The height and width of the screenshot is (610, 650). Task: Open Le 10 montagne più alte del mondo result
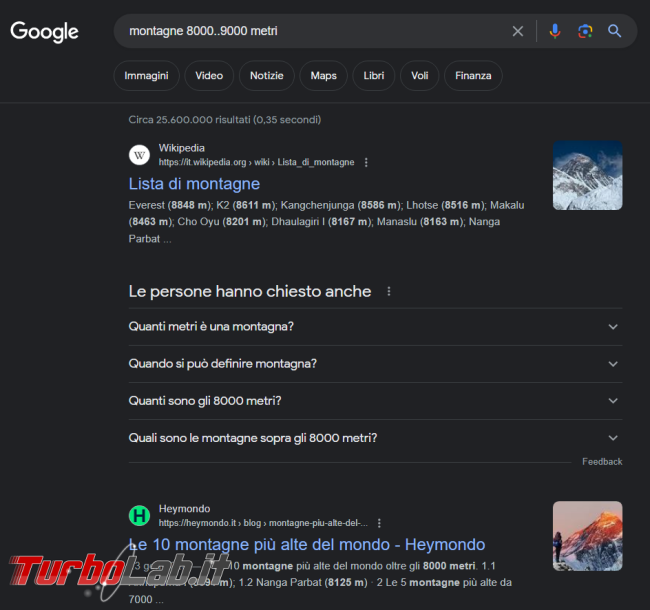[x=307, y=545]
